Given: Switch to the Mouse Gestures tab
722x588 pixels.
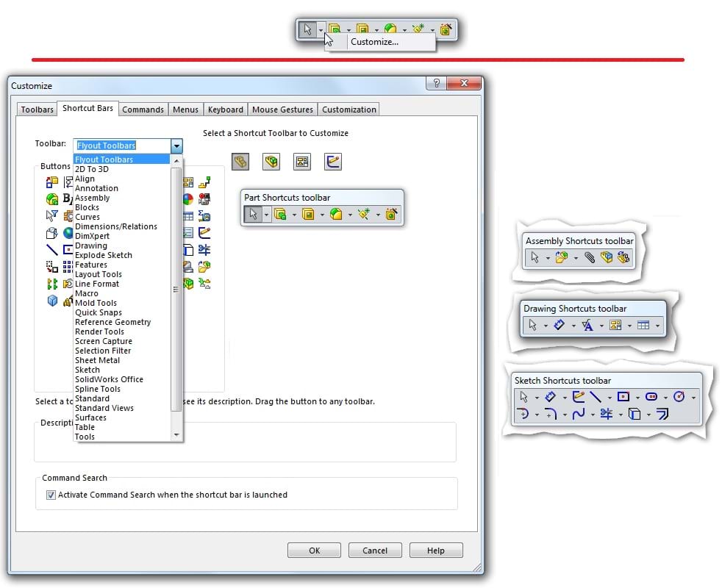Looking at the screenshot, I should tap(282, 110).
